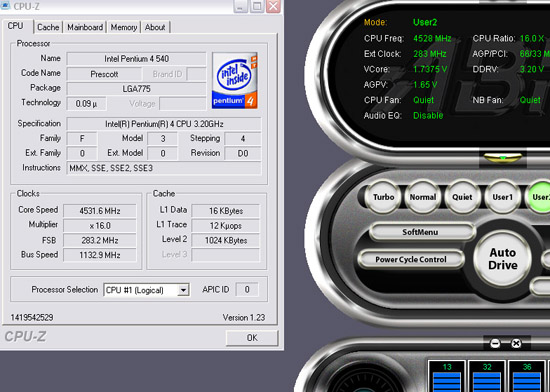Minimize the CPU-Z window
The image size is (550, 392).
coord(241,6)
